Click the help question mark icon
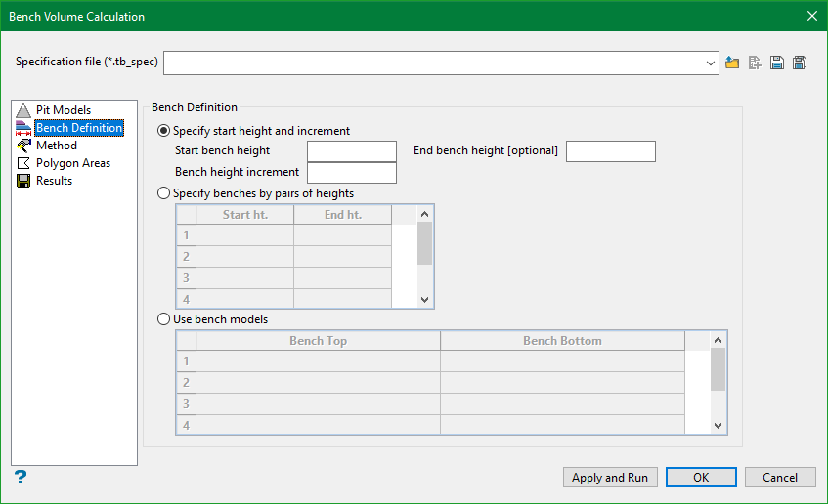The height and width of the screenshot is (504, 828). point(20,477)
